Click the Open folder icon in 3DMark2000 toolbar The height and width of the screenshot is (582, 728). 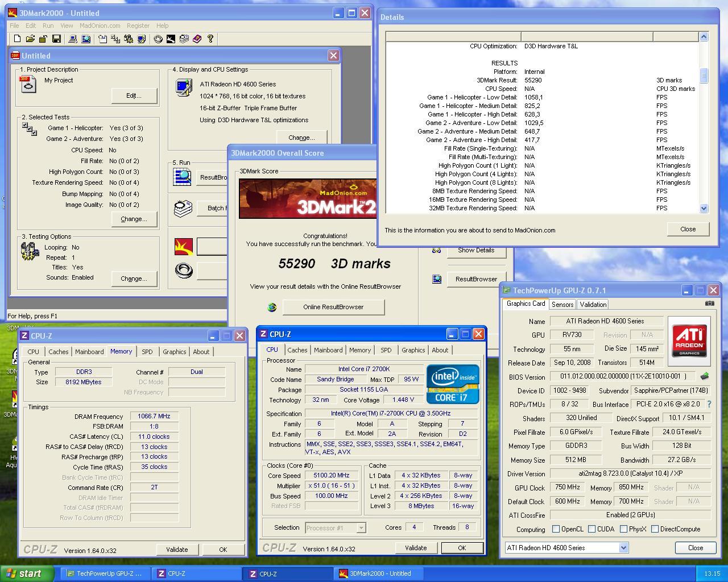30,39
